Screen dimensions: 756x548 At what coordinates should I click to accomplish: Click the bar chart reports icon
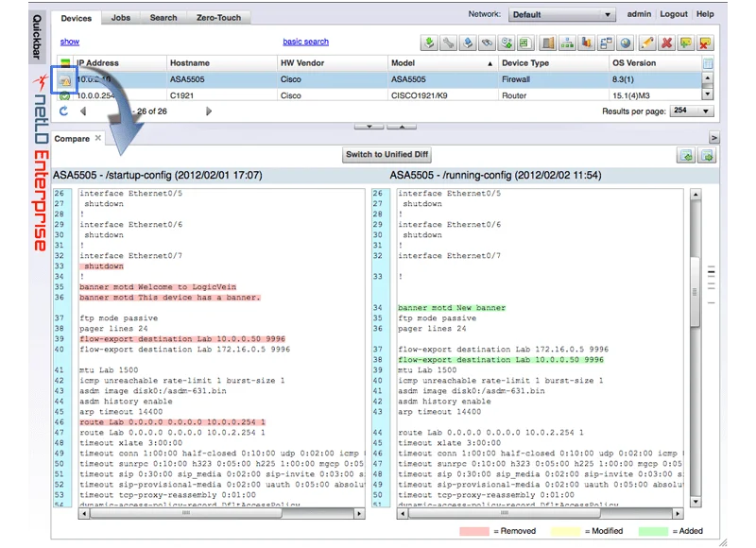point(586,43)
